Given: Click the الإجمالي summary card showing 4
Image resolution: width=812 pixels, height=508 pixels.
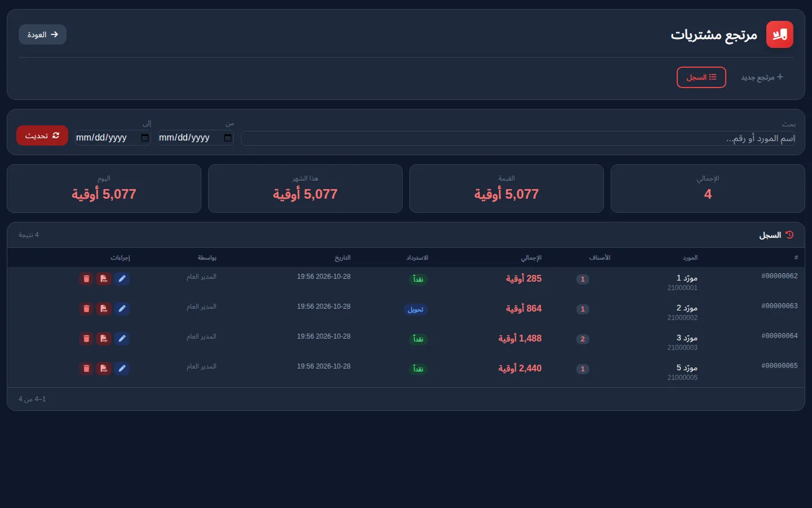Looking at the screenshot, I should pyautogui.click(x=708, y=189).
